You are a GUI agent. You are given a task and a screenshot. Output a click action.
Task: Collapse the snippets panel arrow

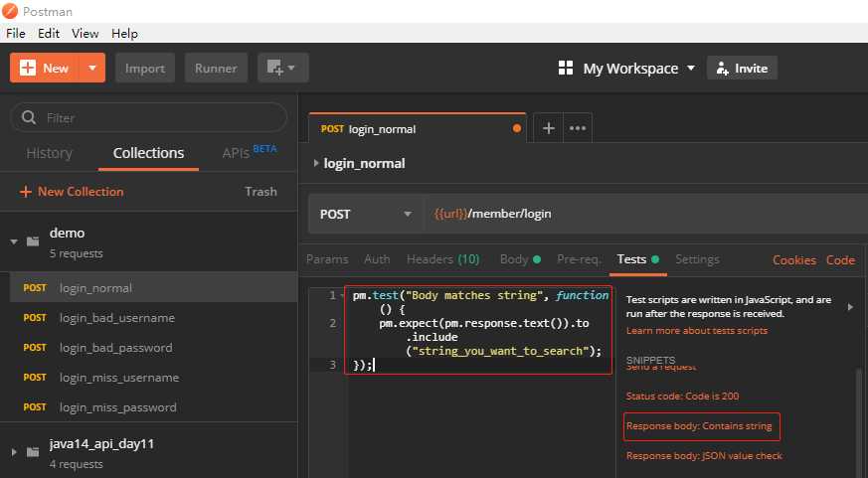coord(850,306)
